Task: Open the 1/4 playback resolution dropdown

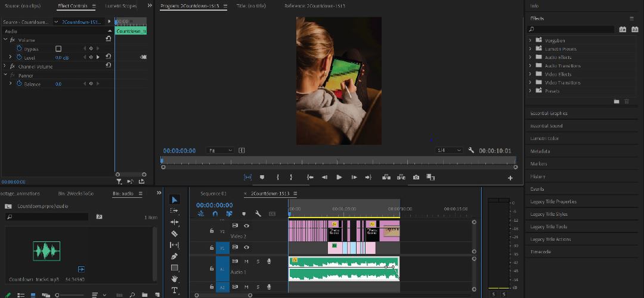Action: point(448,151)
